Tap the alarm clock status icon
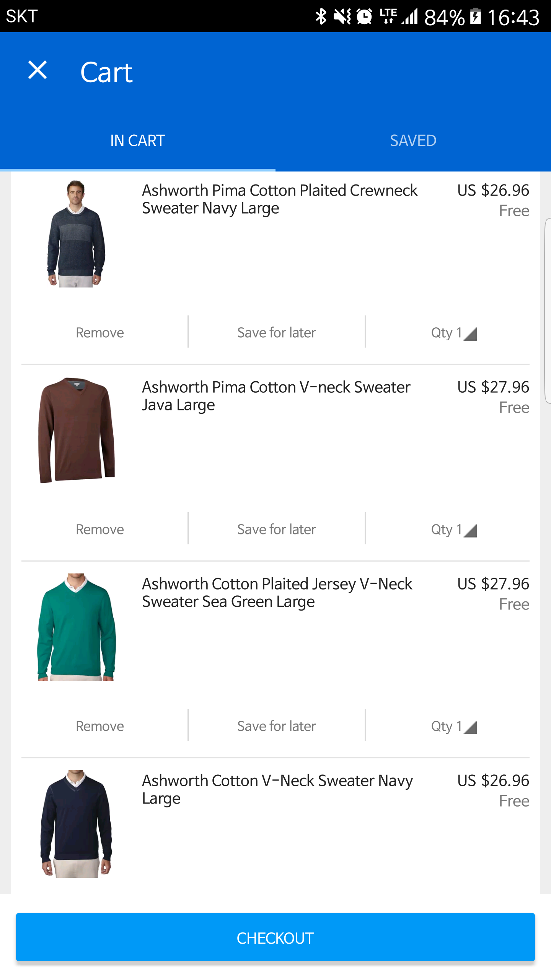551x980 pixels. (x=364, y=16)
